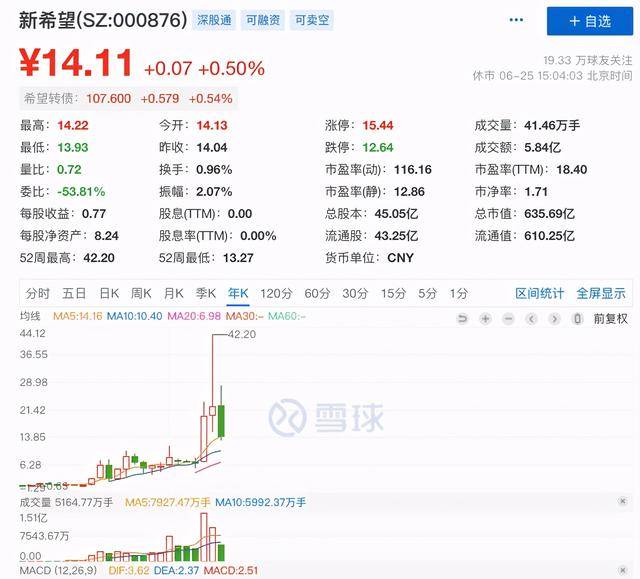Click the current price ¥14.11
The image size is (640, 579).
pyautogui.click(x=76, y=63)
